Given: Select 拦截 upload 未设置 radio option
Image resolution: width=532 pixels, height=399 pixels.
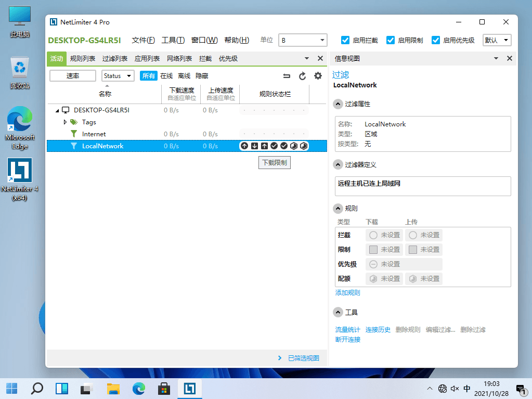Looking at the screenshot, I should tap(424, 235).
